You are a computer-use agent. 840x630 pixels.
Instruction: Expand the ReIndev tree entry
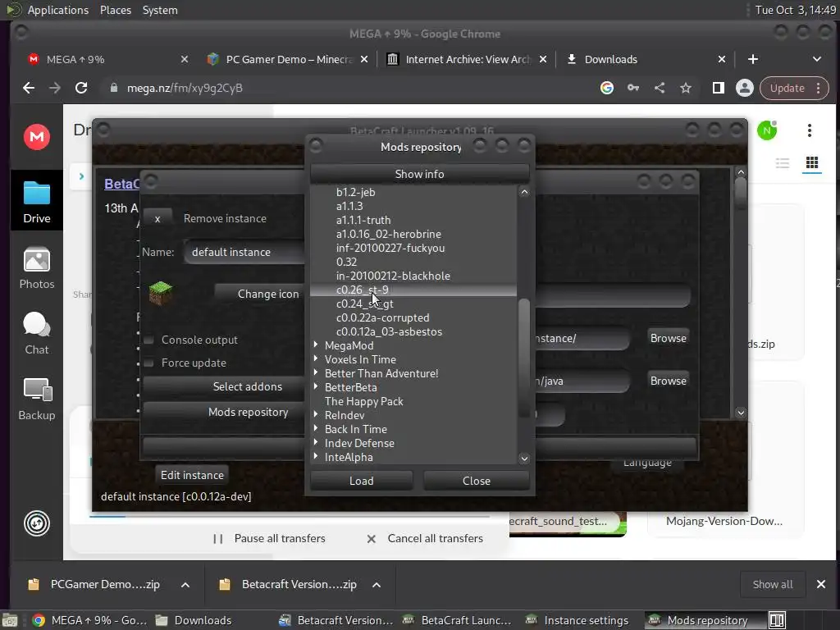click(316, 414)
